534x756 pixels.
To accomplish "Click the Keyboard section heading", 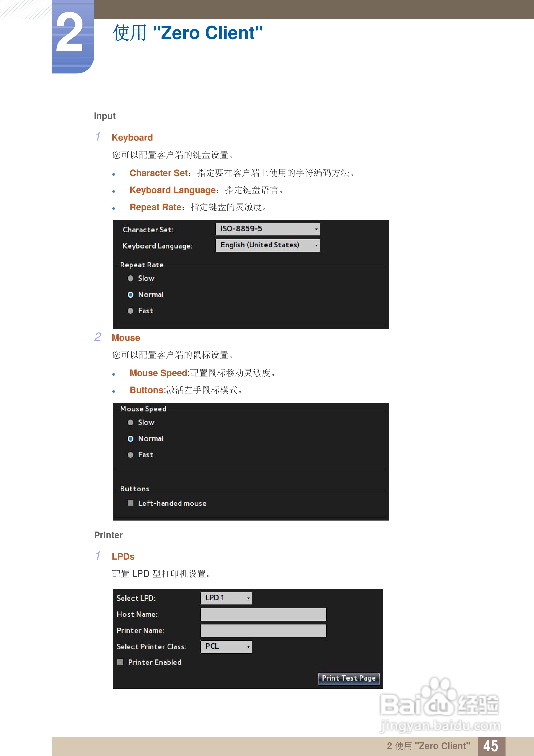I will point(132,138).
